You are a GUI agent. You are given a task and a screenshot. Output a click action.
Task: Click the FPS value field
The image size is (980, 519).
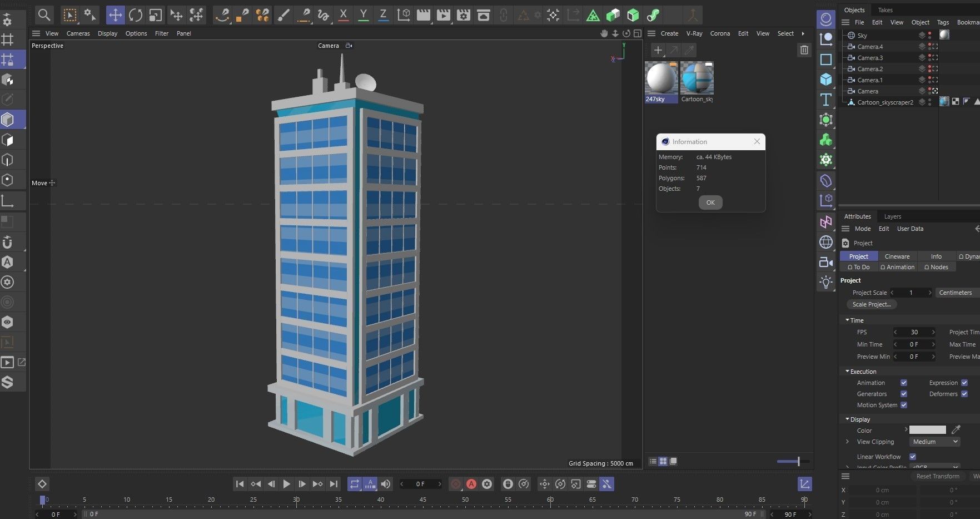click(914, 332)
